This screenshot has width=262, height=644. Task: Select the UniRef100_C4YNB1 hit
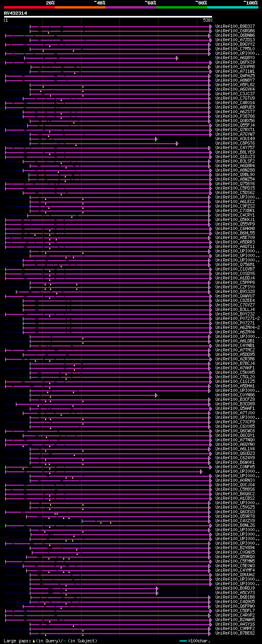[235, 345]
